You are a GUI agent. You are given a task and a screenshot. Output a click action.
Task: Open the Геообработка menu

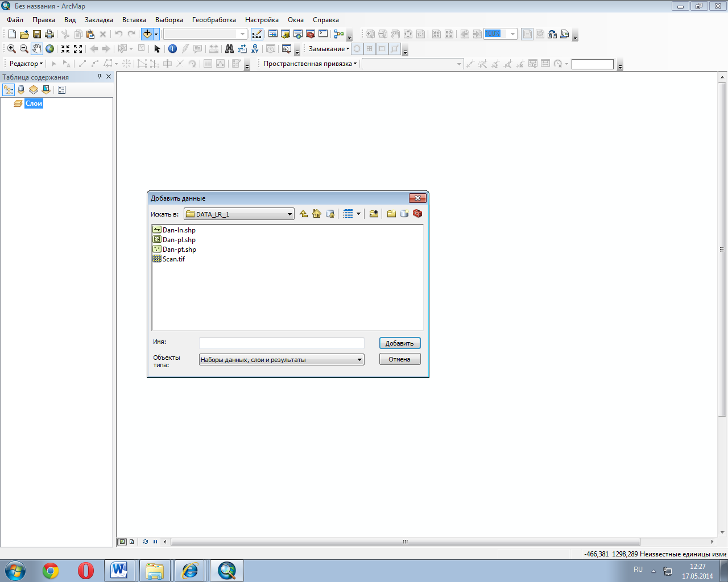tap(214, 20)
